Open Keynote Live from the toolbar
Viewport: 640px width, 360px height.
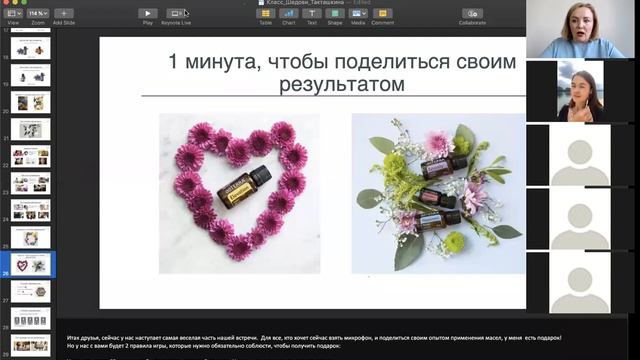click(x=176, y=13)
